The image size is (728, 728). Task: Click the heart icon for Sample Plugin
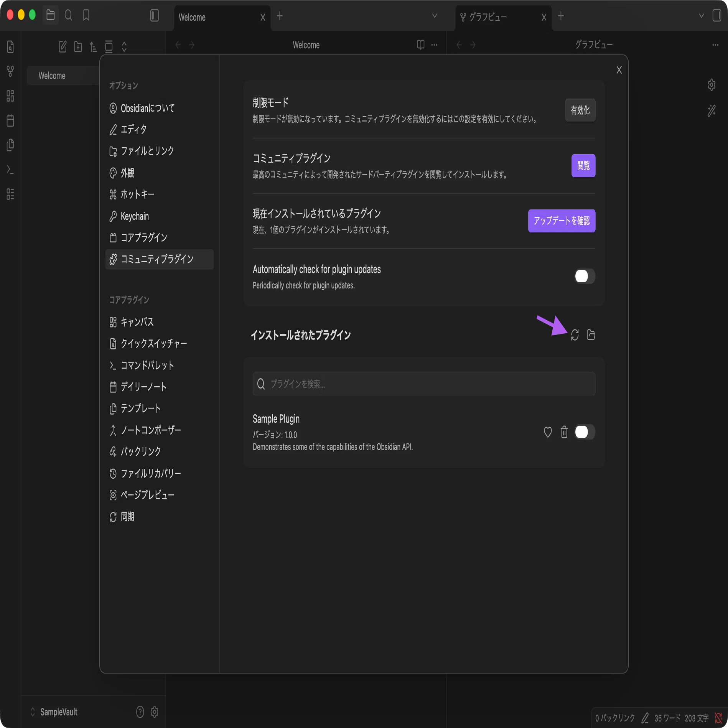[548, 432]
